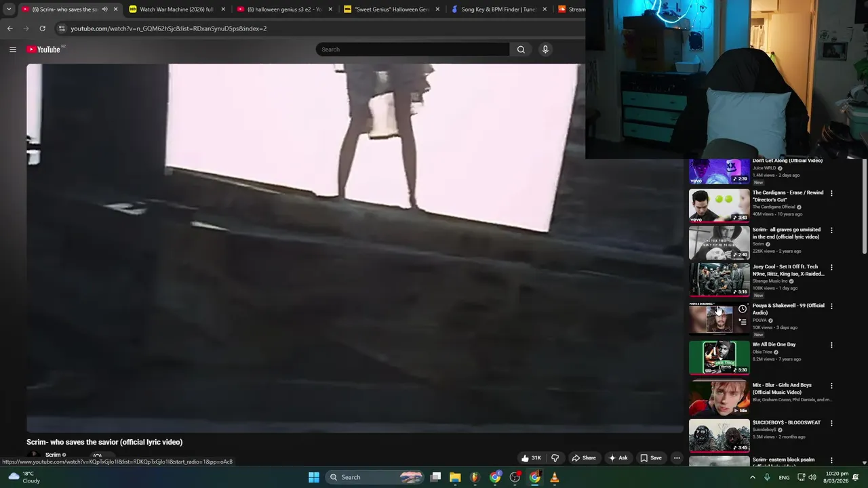Click the Windows taskbar Search box

pos(375,477)
